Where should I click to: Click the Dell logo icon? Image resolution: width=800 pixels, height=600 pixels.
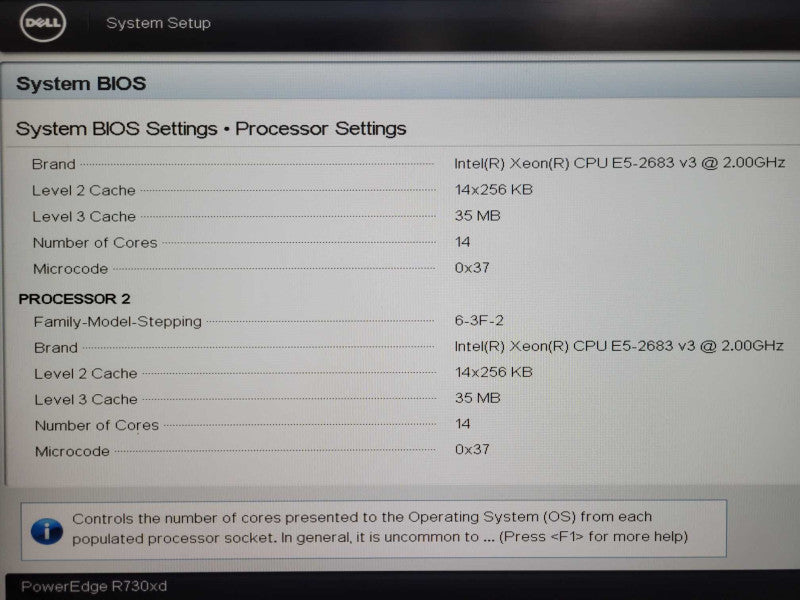coord(43,22)
